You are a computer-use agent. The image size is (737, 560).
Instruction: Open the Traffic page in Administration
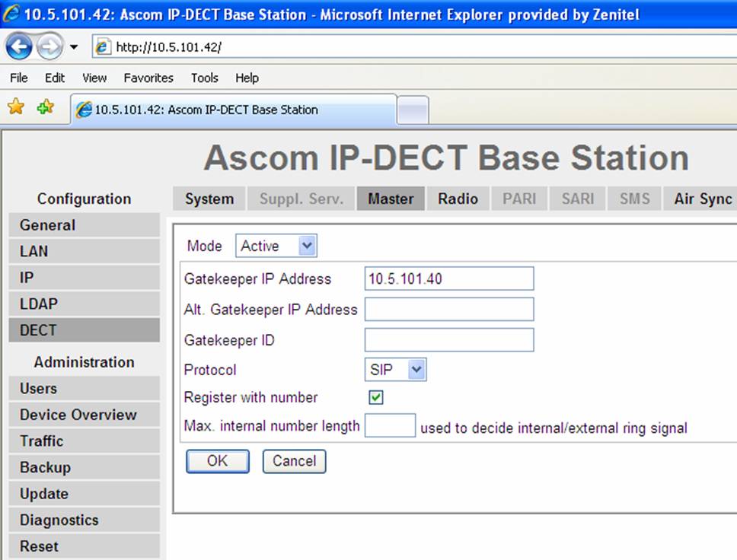[x=41, y=441]
